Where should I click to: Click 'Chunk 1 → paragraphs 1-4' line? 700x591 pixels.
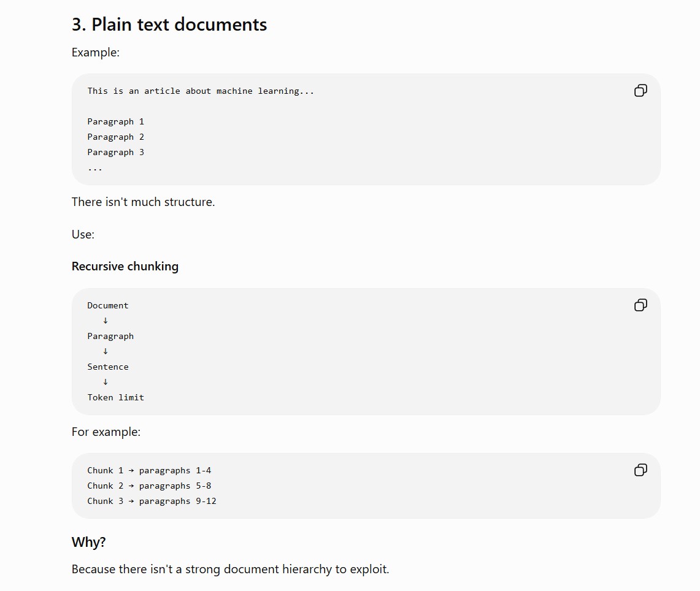(x=149, y=471)
